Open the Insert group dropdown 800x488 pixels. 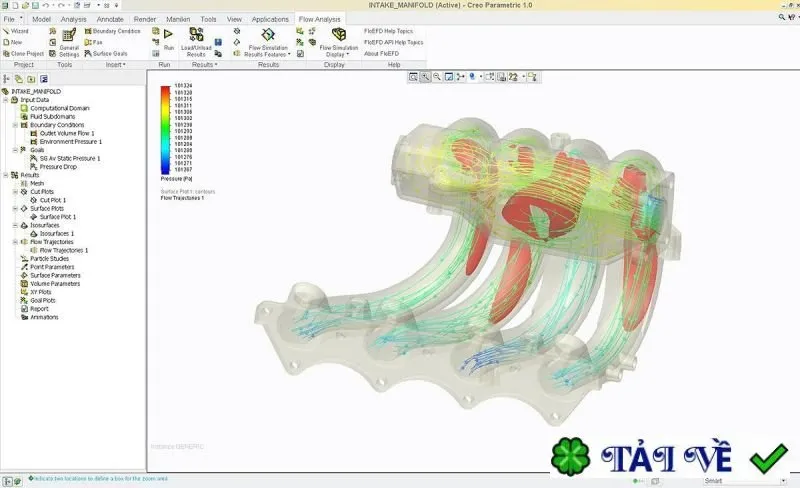point(115,65)
